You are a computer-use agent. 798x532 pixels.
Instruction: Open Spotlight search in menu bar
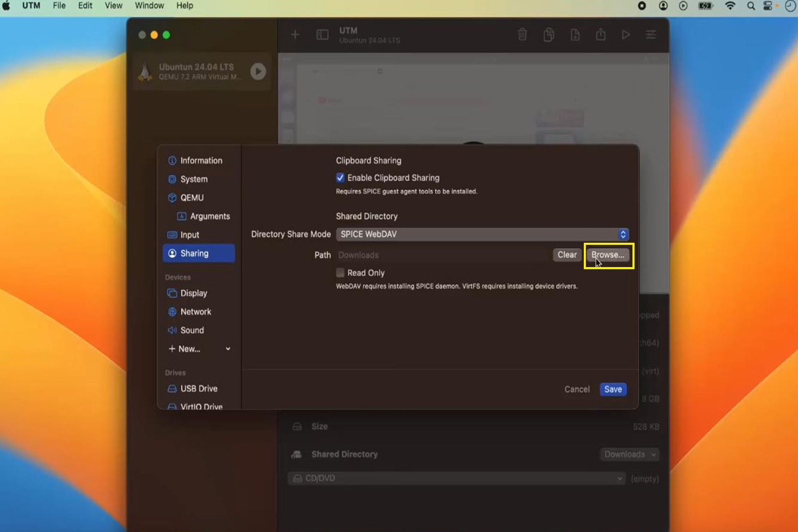pos(751,6)
